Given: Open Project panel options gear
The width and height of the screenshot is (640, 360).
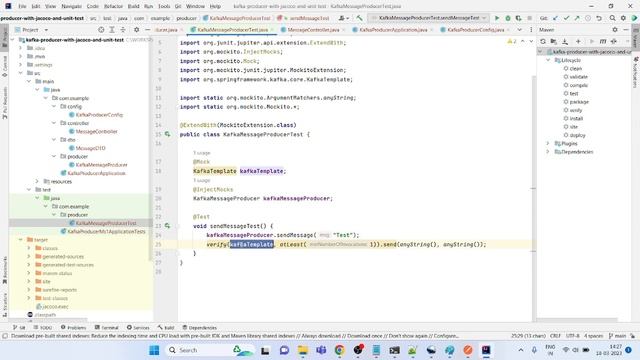Looking at the screenshot, I should (x=136, y=30).
